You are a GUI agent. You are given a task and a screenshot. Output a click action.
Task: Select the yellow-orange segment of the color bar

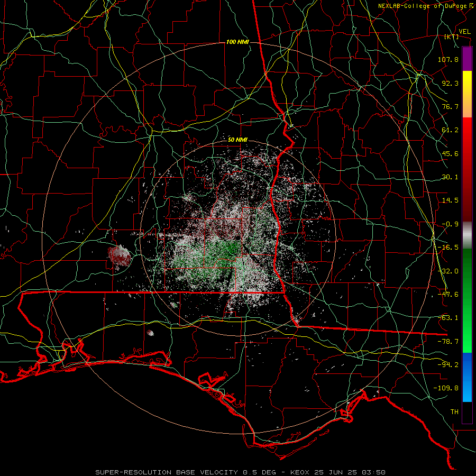pyautogui.click(x=467, y=94)
